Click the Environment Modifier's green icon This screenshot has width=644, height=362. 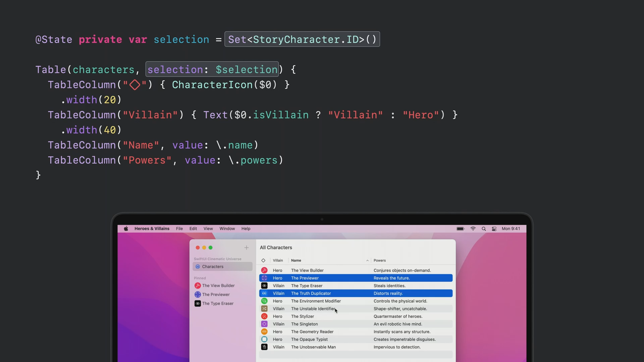click(264, 301)
